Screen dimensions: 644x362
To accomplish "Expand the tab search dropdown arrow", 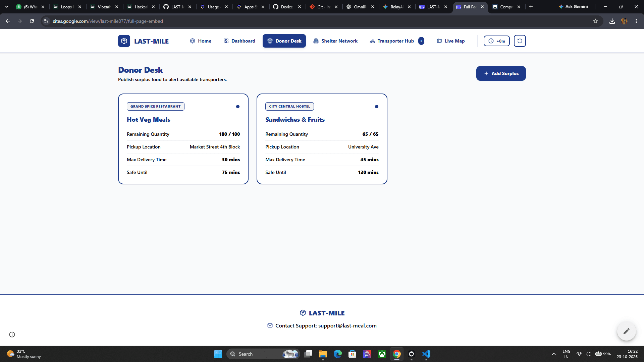I will click(x=7, y=7).
